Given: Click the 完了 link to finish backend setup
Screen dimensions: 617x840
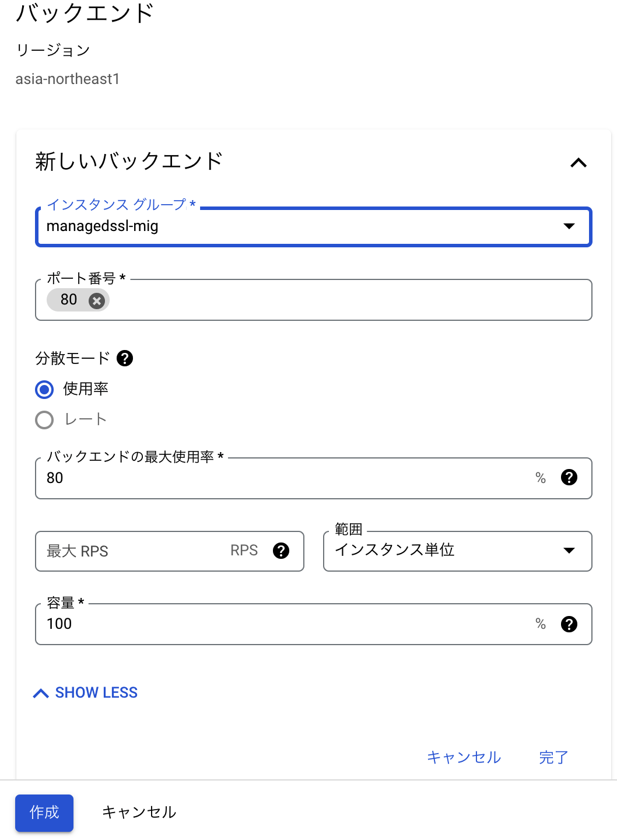Looking at the screenshot, I should pos(552,757).
